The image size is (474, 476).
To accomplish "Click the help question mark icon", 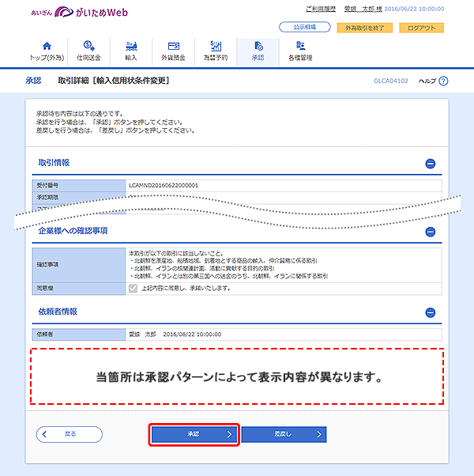I will (443, 81).
